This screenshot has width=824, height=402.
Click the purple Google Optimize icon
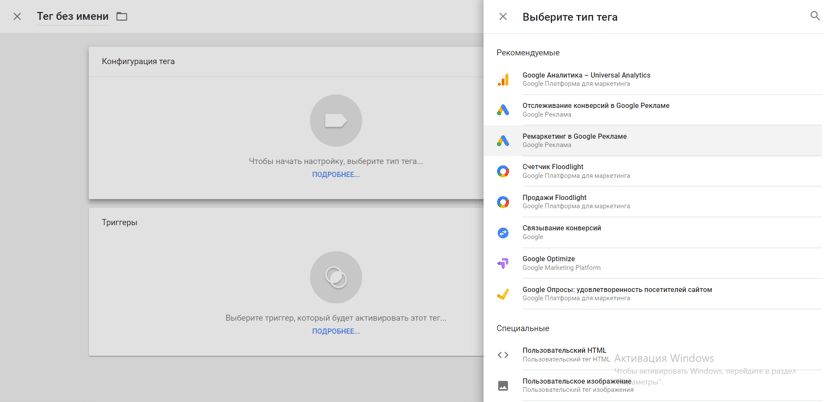(503, 263)
